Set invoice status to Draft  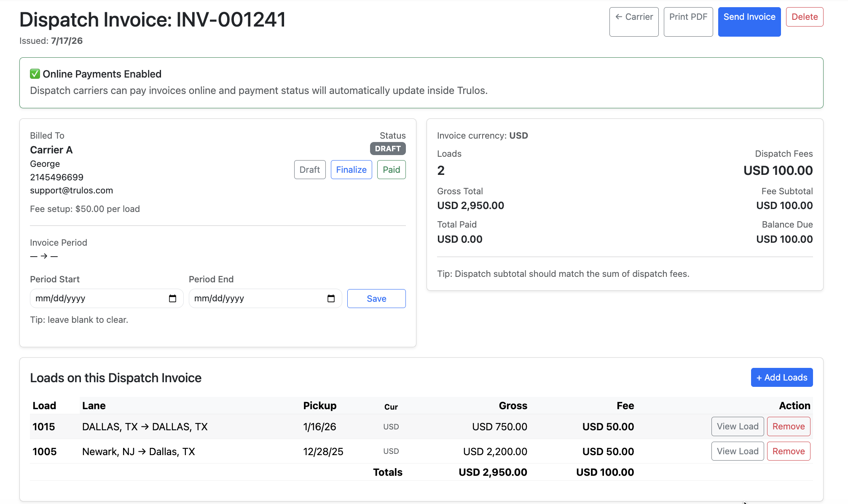point(310,169)
